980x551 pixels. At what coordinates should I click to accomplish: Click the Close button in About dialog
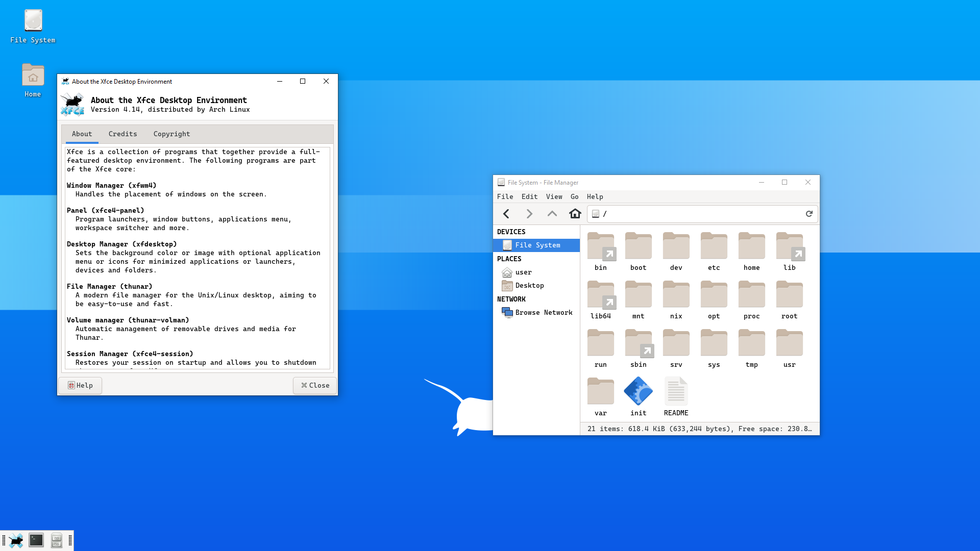pyautogui.click(x=315, y=386)
